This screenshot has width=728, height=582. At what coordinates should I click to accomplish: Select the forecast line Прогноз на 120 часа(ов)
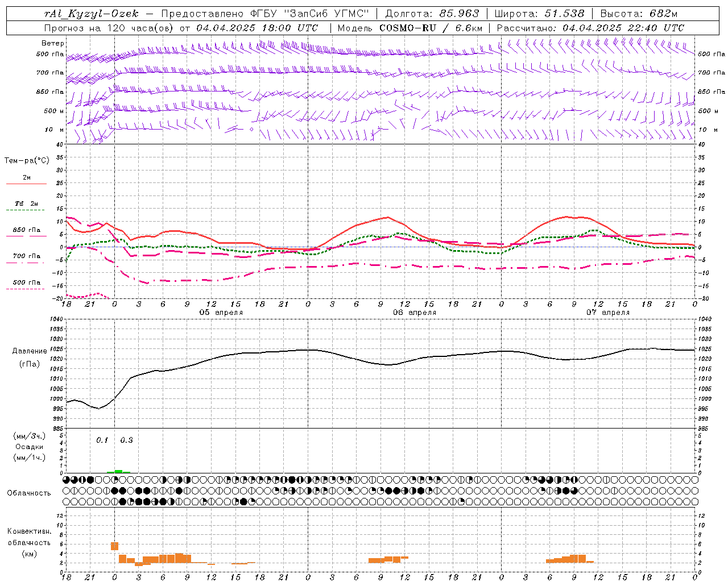tap(109, 28)
